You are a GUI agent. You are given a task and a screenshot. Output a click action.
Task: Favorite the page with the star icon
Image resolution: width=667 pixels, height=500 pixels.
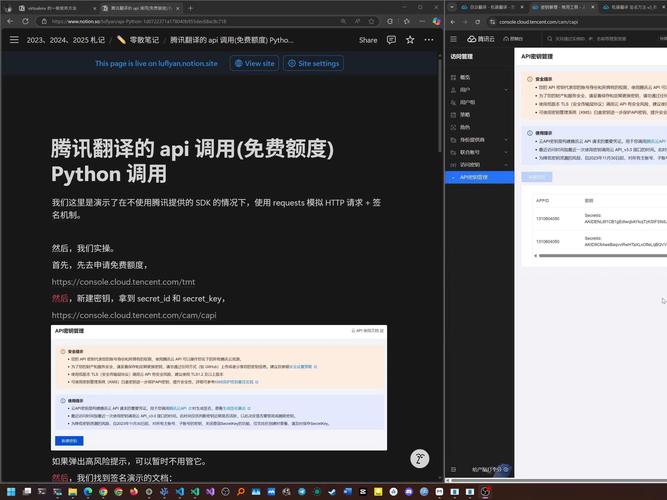coord(410,40)
